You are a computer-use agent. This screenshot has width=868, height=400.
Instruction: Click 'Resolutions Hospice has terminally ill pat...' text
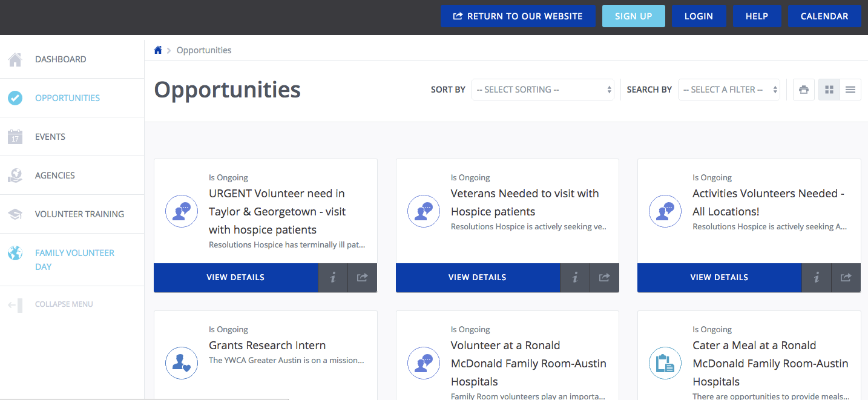287,245
